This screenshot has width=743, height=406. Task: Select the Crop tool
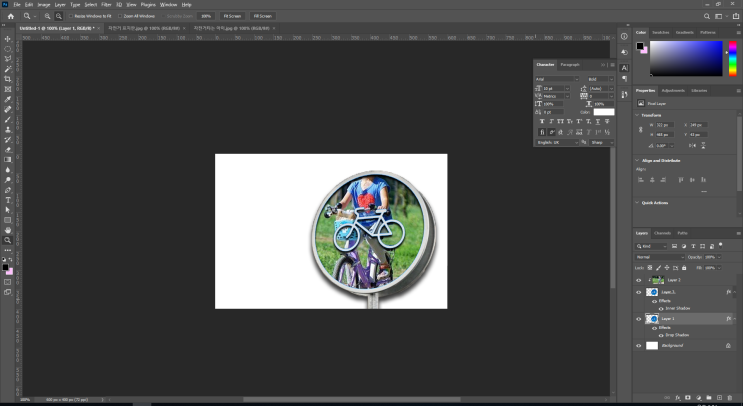8,79
